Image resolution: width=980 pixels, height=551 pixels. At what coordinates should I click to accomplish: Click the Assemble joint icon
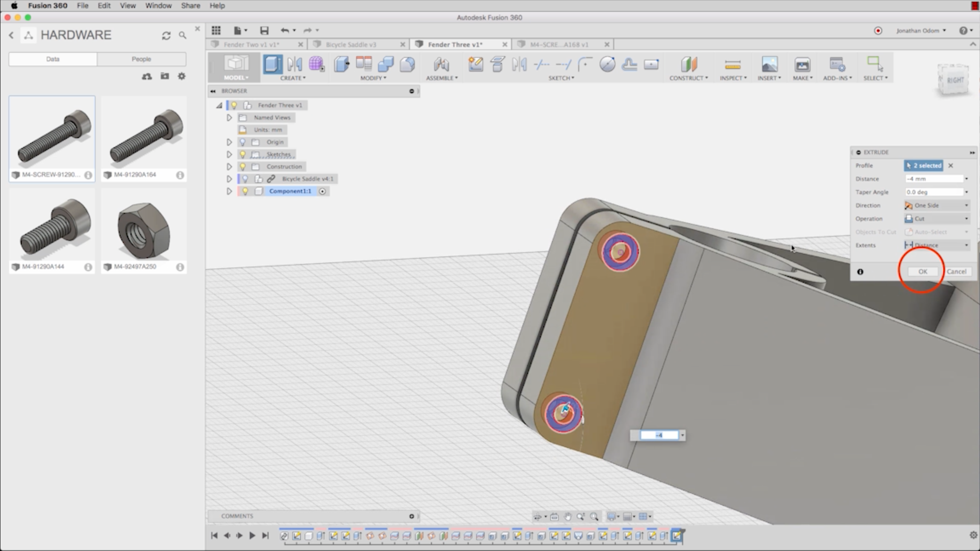[441, 65]
